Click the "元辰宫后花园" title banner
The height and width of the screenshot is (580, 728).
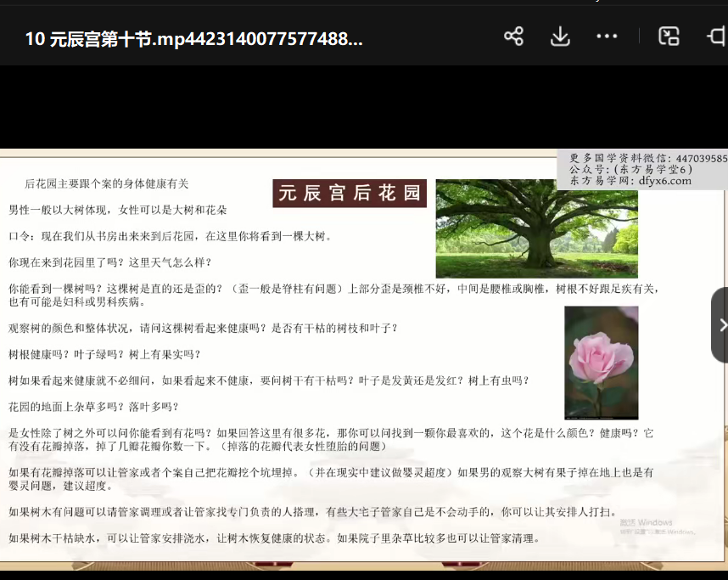click(350, 193)
